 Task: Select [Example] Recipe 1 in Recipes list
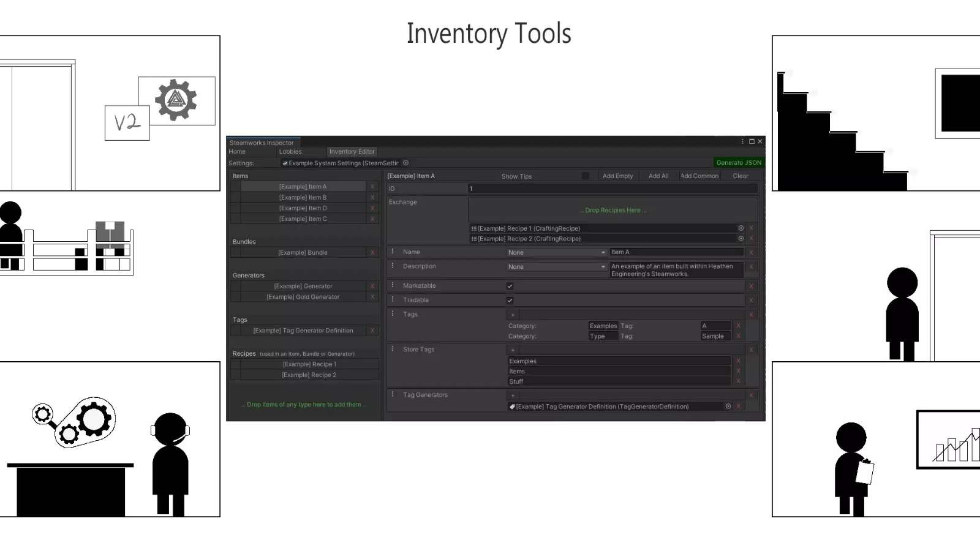pos(309,364)
